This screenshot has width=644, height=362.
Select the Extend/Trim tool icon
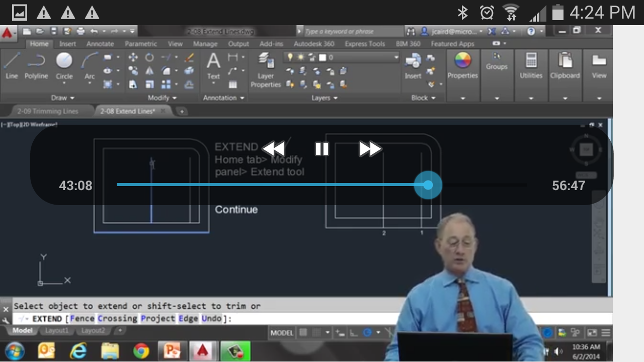point(166,57)
